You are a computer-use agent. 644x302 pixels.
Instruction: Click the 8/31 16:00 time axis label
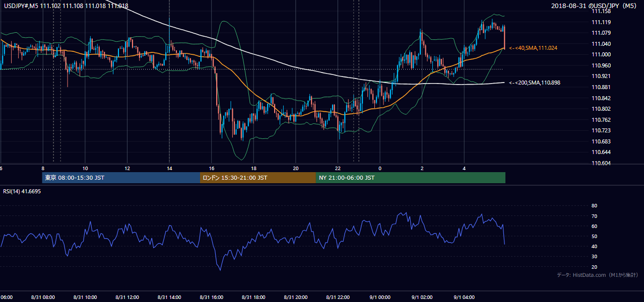click(211, 297)
